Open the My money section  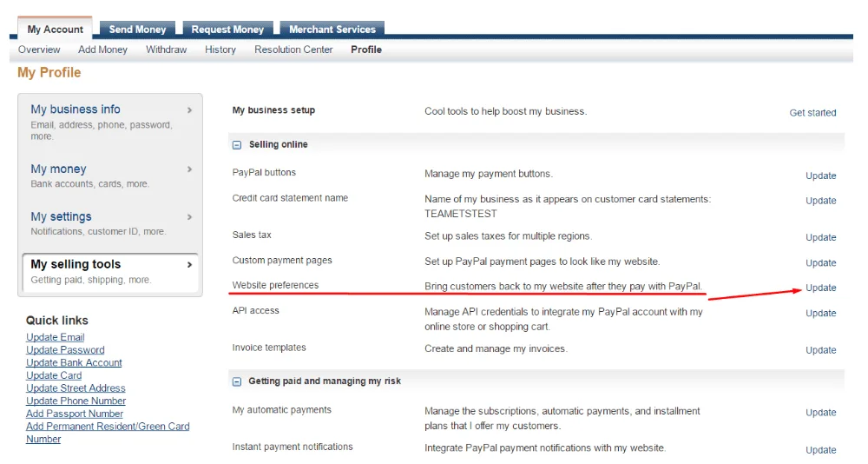pos(58,169)
